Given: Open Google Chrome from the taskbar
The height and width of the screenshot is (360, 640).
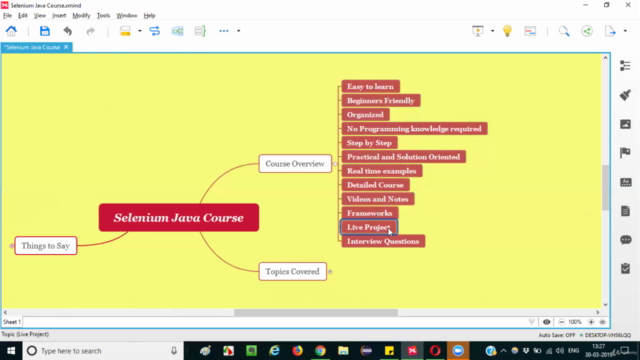Looking at the screenshot, I should (320, 351).
